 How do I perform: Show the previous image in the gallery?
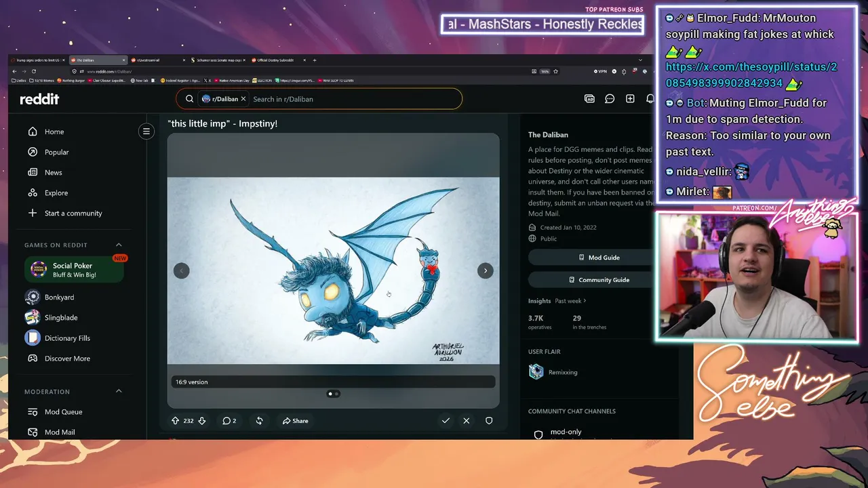pos(181,271)
